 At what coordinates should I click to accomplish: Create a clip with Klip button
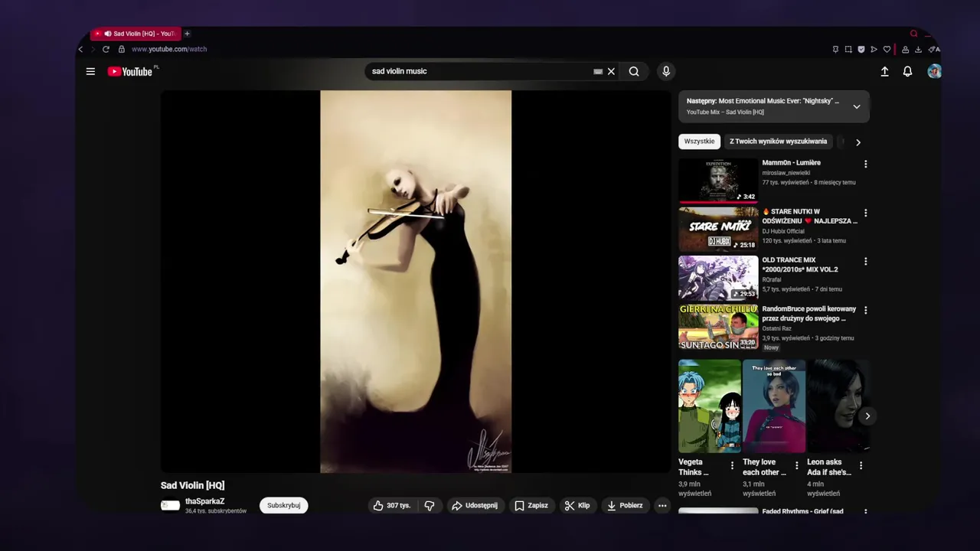pos(577,506)
